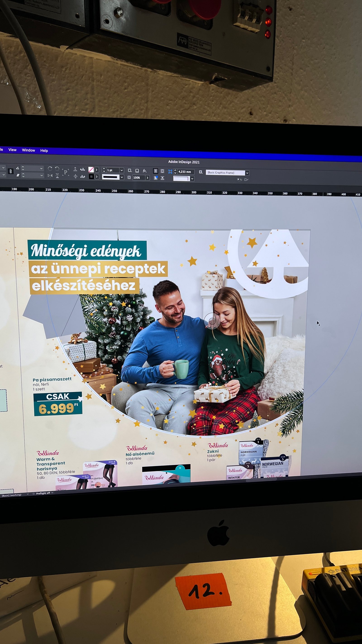
Task: Click the flip horizontal icon
Action: (x=50, y=175)
